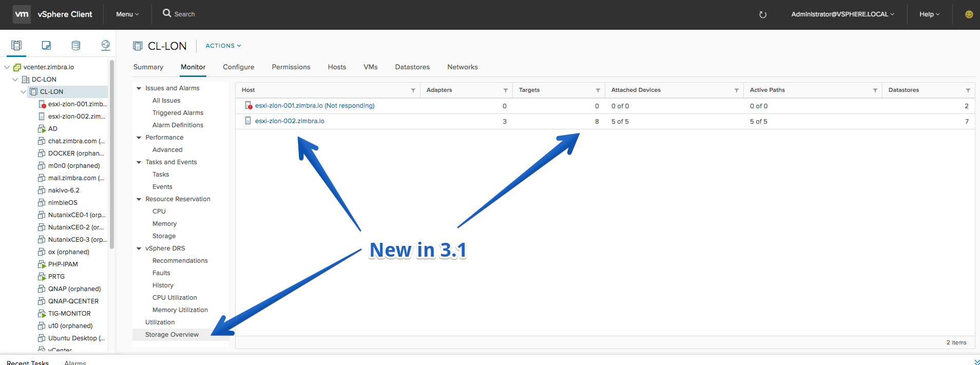Viewport: 980px width, 365px height.
Task: Click the filter icon on Attached Devices column
Action: (737, 90)
